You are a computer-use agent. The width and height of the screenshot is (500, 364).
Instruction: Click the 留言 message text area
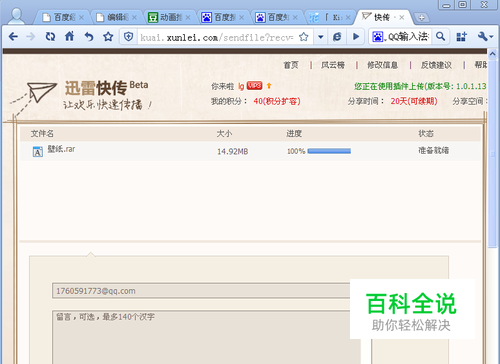coord(206,337)
